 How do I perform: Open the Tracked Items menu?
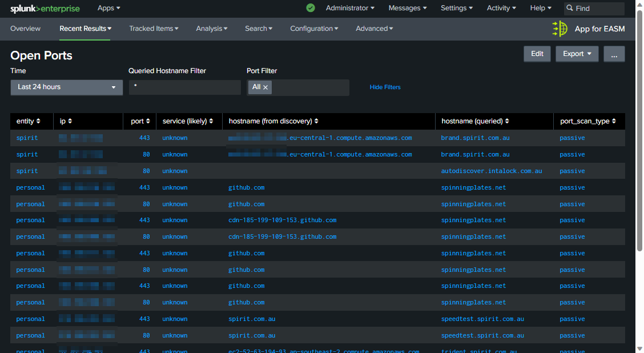pos(154,29)
